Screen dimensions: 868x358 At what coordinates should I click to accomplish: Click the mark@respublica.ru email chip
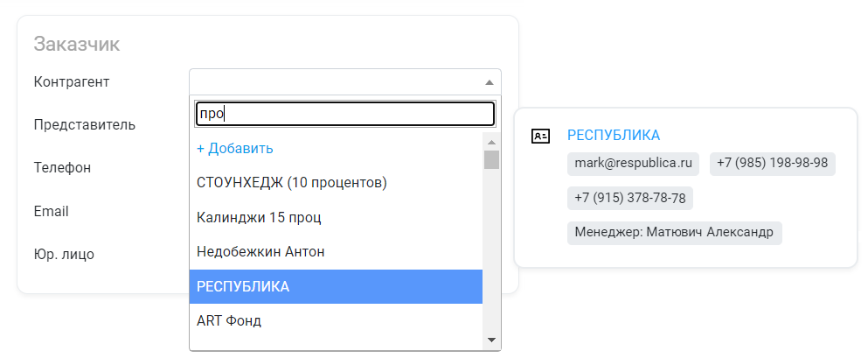coord(633,164)
